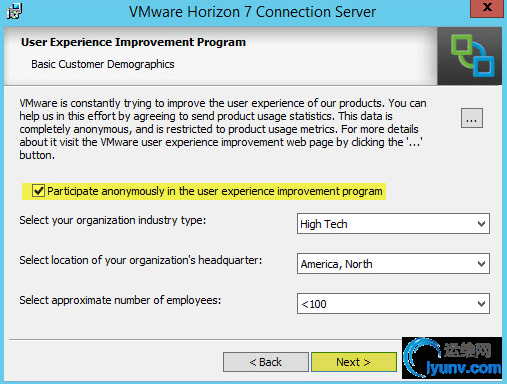Viewport: 507px width, 384px height.
Task: Uncheck Participate anonymously in improvement program
Action: tap(38, 191)
